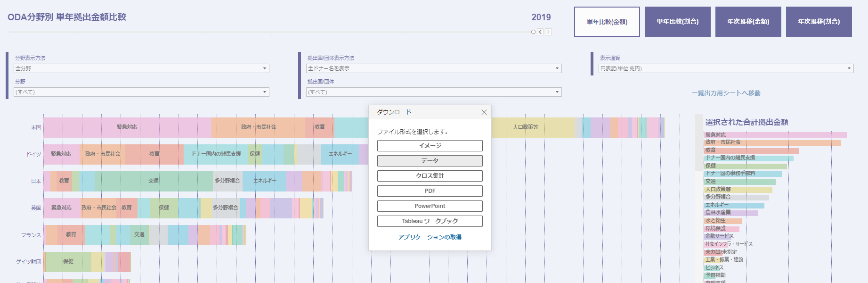Viewport: 868px width, 283px height.
Task: Click 環境保護 bar in totals chart
Action: [722, 229]
